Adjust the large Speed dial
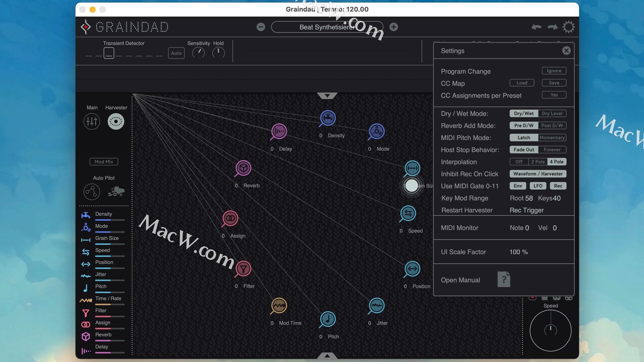The image size is (644, 362). (550, 330)
